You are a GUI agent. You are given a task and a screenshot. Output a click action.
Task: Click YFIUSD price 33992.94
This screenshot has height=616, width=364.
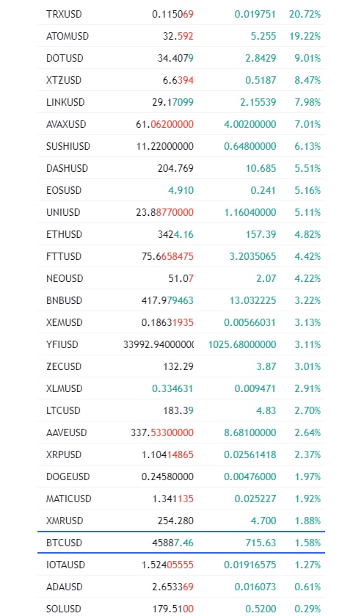159,344
